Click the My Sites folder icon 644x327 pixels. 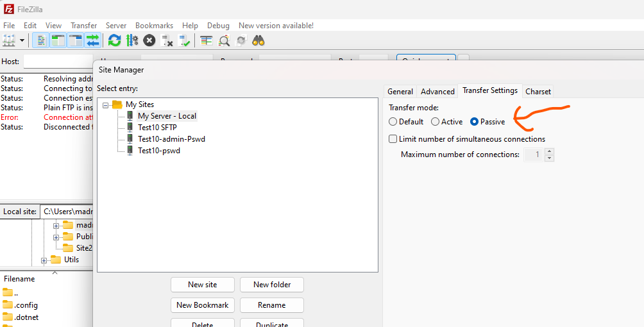pyautogui.click(x=117, y=105)
